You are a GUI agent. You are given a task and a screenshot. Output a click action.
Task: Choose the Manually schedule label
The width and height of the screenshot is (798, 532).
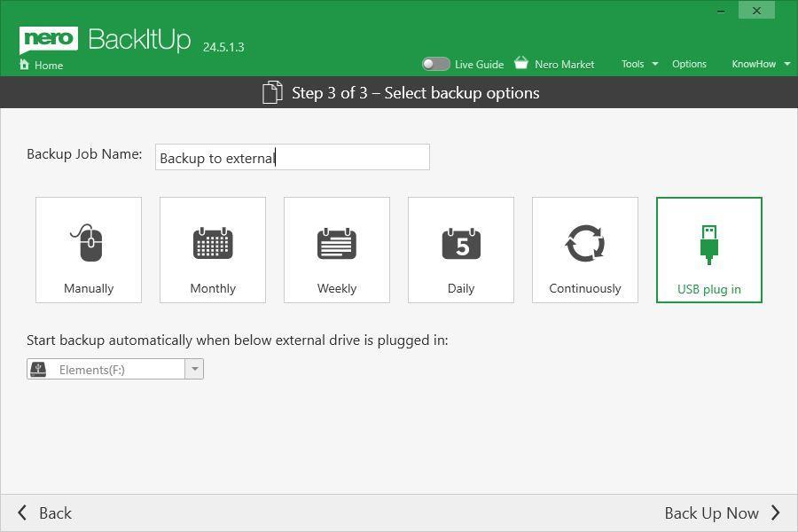tap(89, 288)
